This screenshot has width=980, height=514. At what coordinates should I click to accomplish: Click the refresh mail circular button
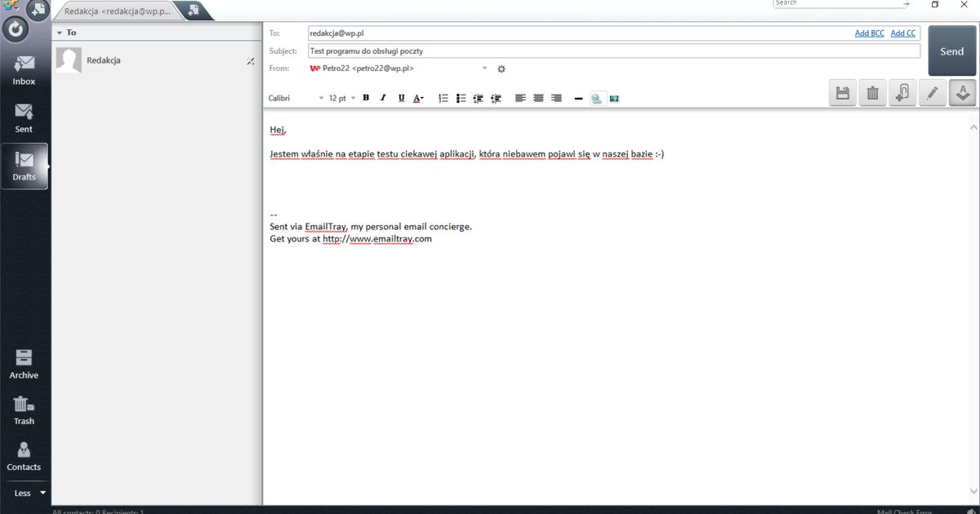(x=15, y=29)
